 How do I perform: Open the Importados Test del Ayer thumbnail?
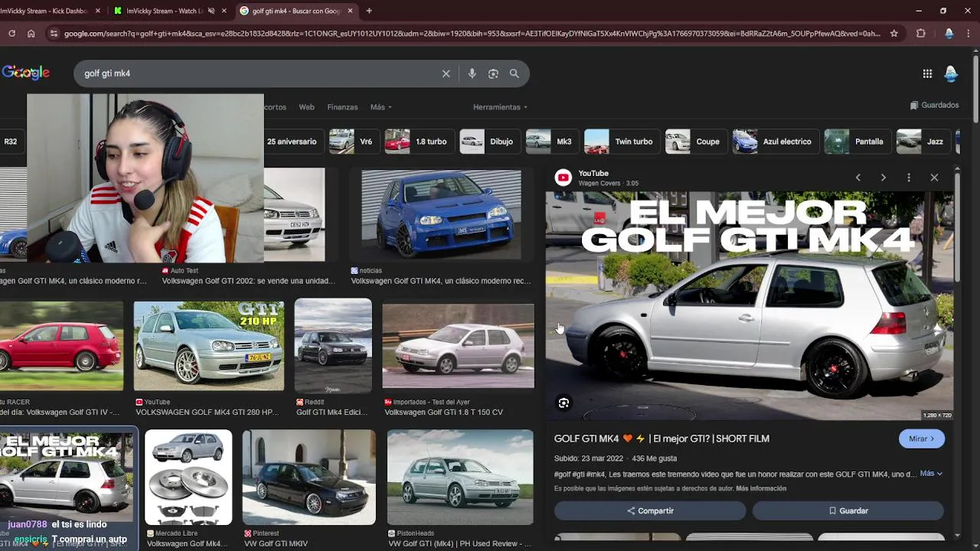click(x=458, y=346)
